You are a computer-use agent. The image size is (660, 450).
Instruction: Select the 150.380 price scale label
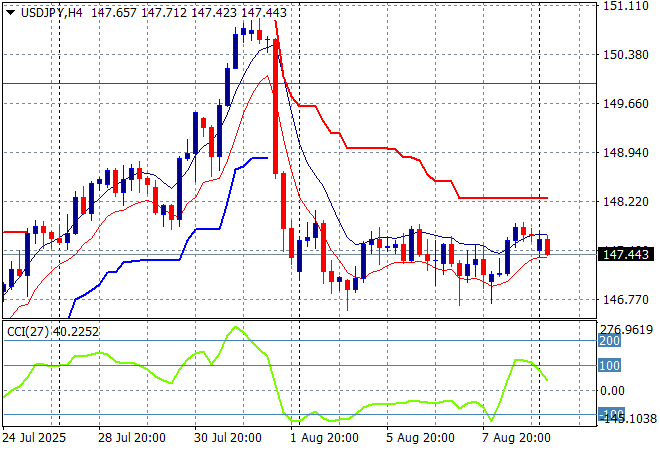pos(626,55)
